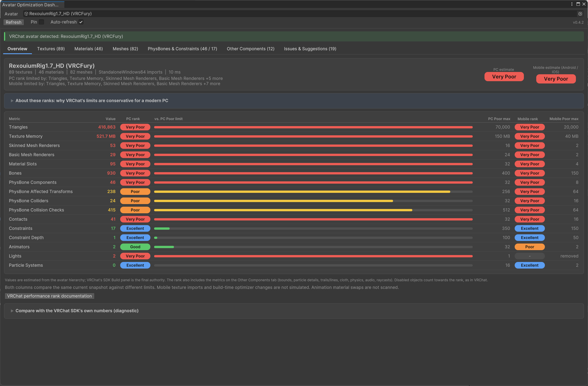The width and height of the screenshot is (588, 386).
Task: Click the Animators green progress bar
Action: (164, 247)
